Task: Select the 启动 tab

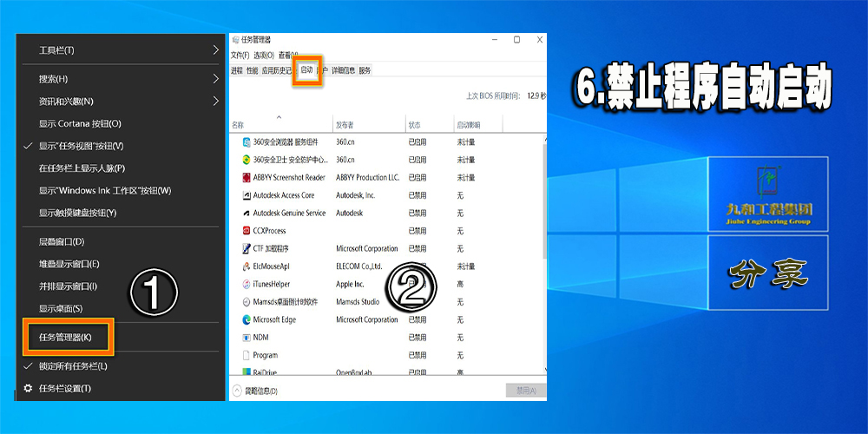Action: tap(306, 69)
